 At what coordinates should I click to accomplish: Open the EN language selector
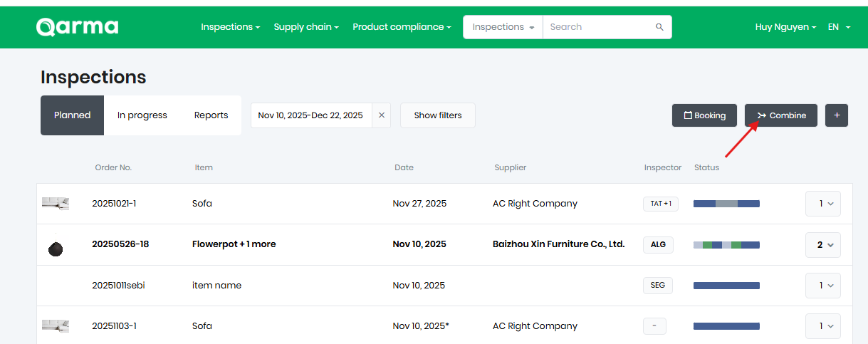click(839, 27)
